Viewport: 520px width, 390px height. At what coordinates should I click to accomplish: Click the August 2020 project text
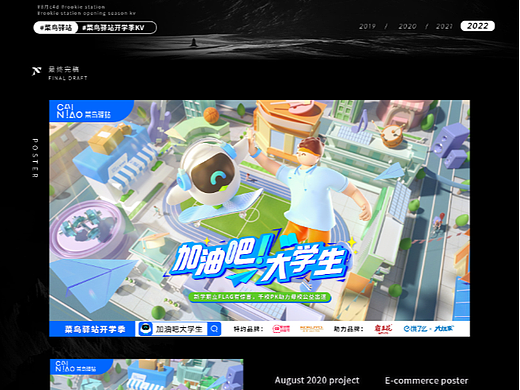tap(317, 380)
